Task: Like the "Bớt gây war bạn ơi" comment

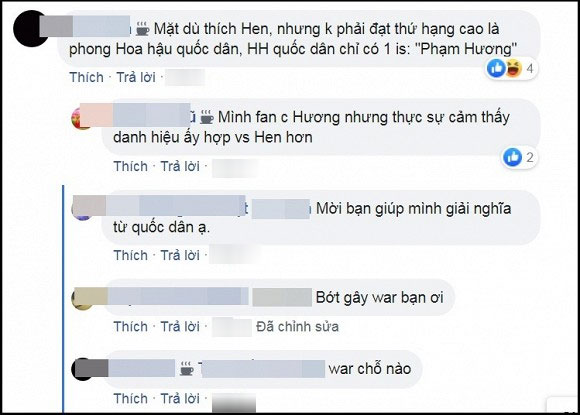Action: [x=131, y=327]
